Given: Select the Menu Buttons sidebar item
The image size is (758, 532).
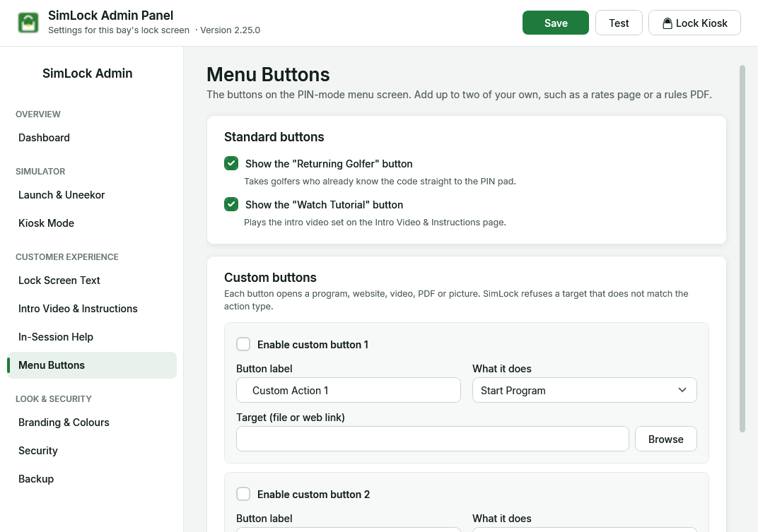Looking at the screenshot, I should pyautogui.click(x=92, y=365).
